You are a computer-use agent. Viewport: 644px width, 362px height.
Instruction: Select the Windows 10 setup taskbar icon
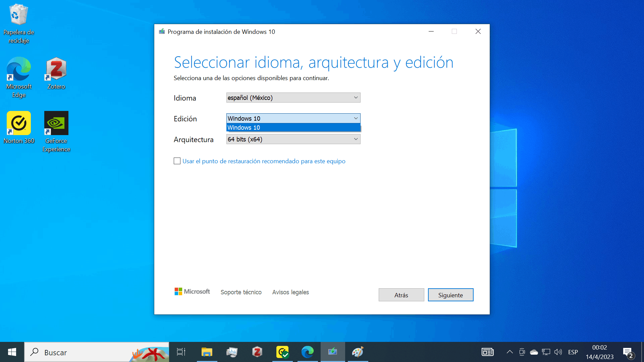(x=333, y=352)
